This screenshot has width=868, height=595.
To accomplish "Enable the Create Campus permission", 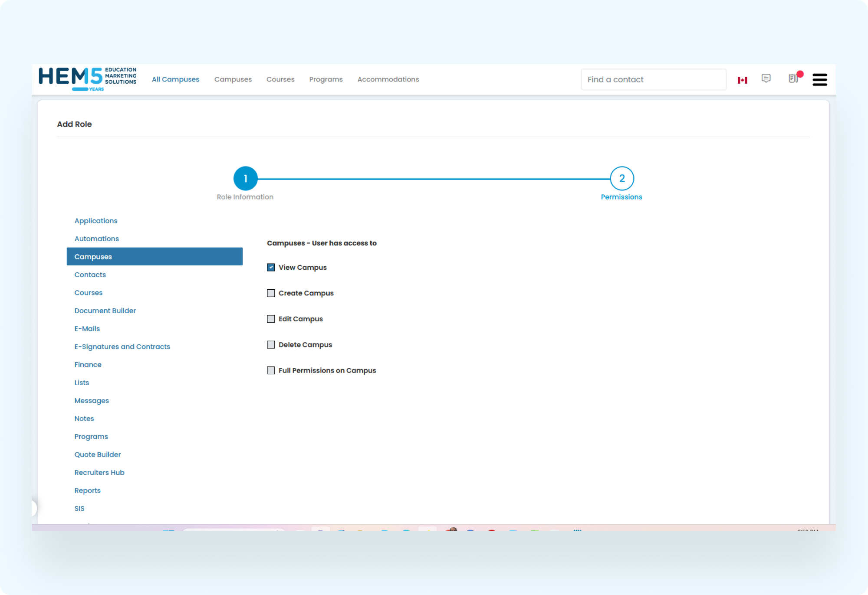I will [270, 293].
